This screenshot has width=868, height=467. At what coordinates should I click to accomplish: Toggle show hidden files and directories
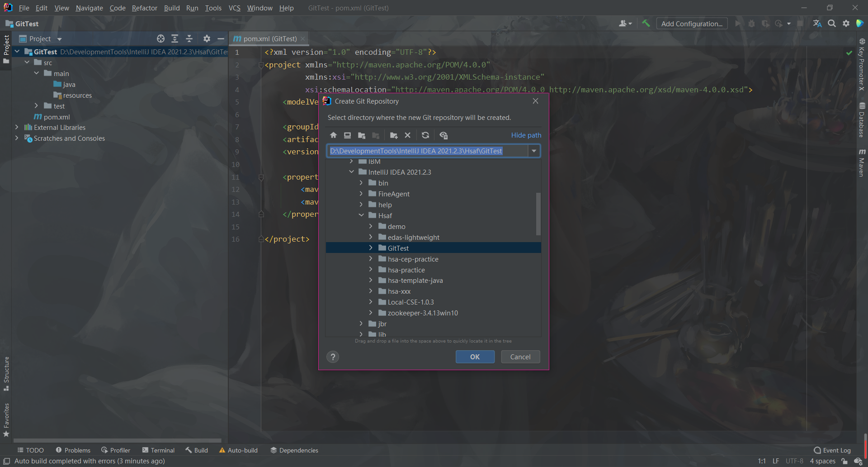(x=443, y=135)
